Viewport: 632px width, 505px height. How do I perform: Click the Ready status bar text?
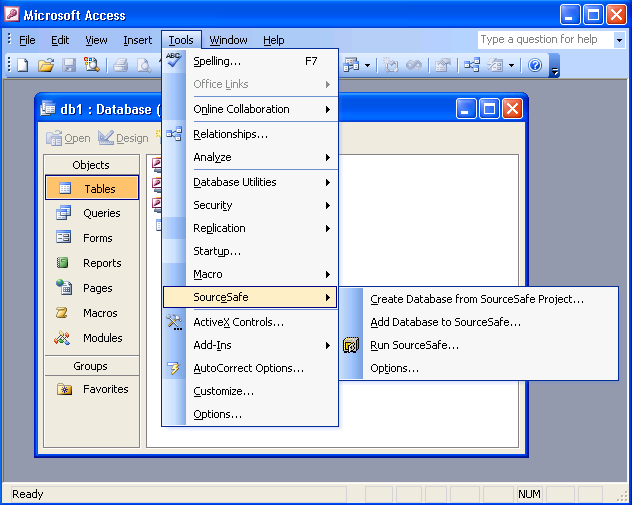click(x=27, y=494)
